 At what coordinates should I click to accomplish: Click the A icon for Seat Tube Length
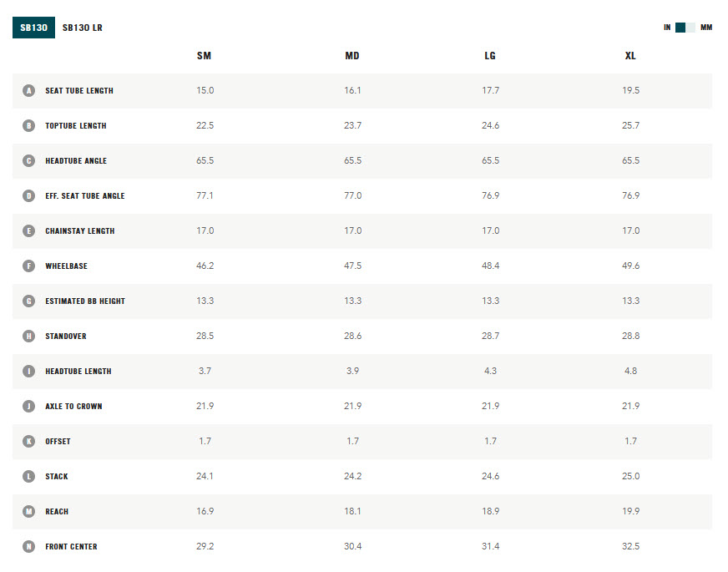(28, 90)
